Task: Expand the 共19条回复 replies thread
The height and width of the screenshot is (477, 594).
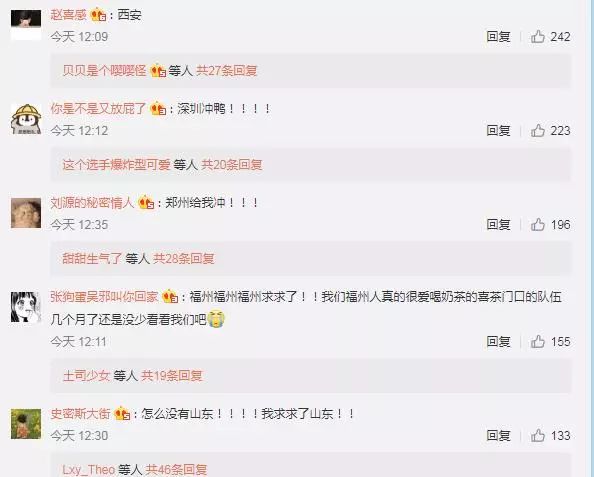Action: pos(172,375)
